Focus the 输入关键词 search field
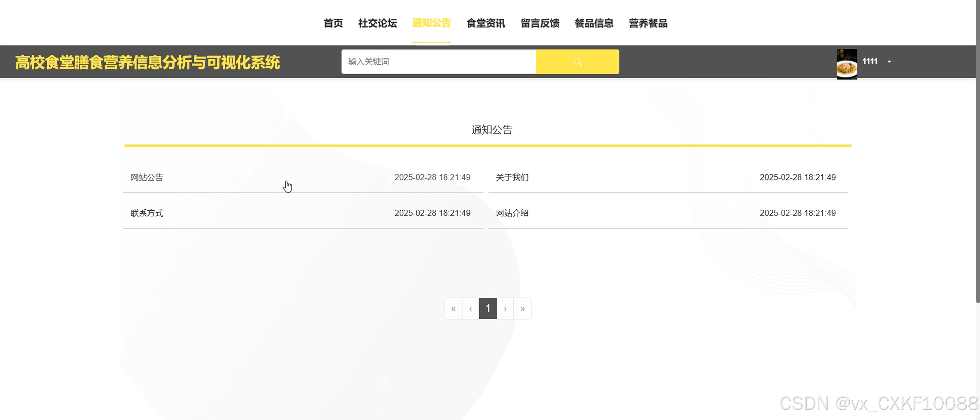Screen dimensions: 980x420 tap(438, 62)
